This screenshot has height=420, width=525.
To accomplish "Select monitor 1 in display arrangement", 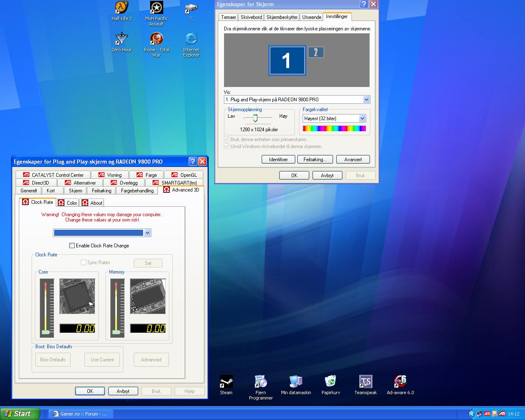I will [287, 60].
